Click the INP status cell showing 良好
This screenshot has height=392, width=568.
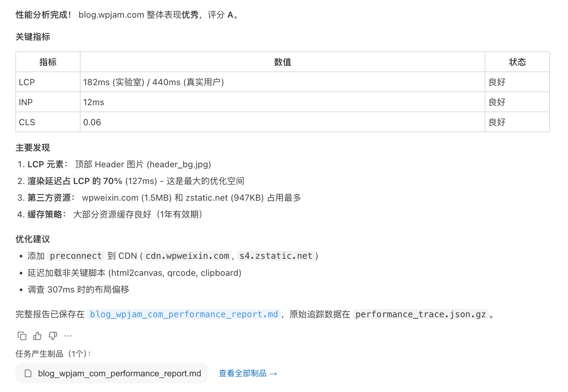click(x=498, y=102)
